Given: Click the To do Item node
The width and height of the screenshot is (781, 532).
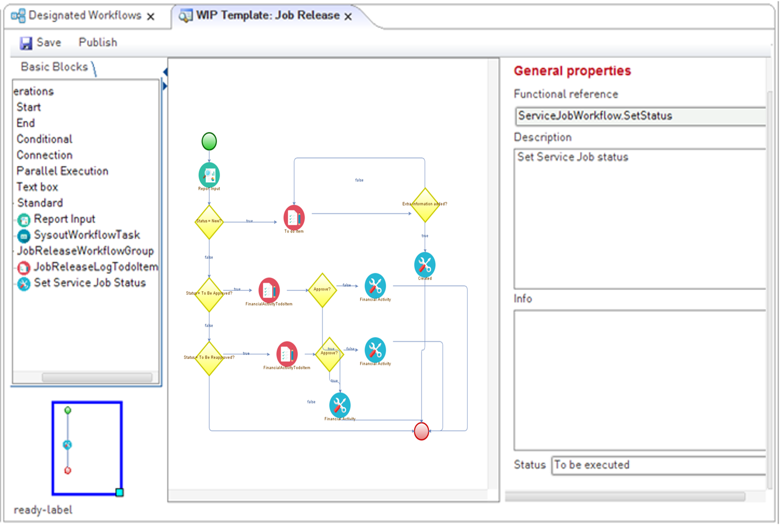Looking at the screenshot, I should [294, 218].
